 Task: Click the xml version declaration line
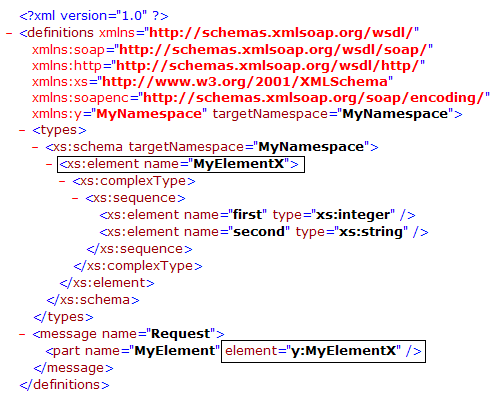[x=94, y=16]
